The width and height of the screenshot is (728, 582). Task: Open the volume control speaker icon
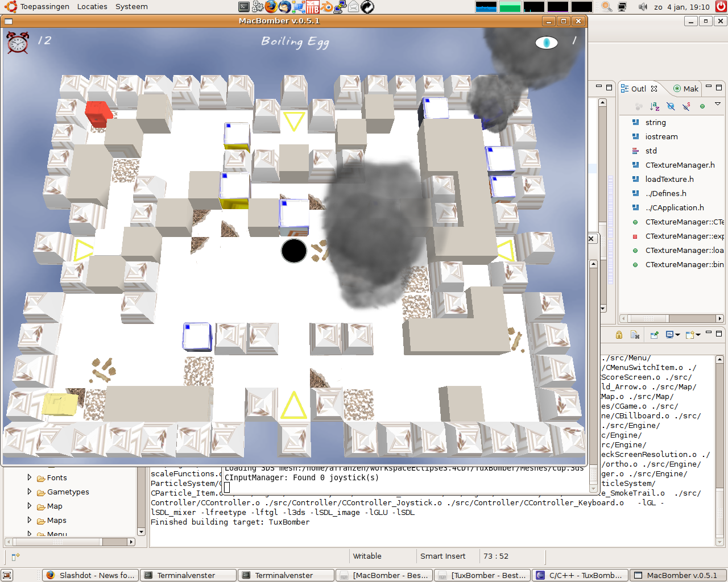click(x=643, y=7)
